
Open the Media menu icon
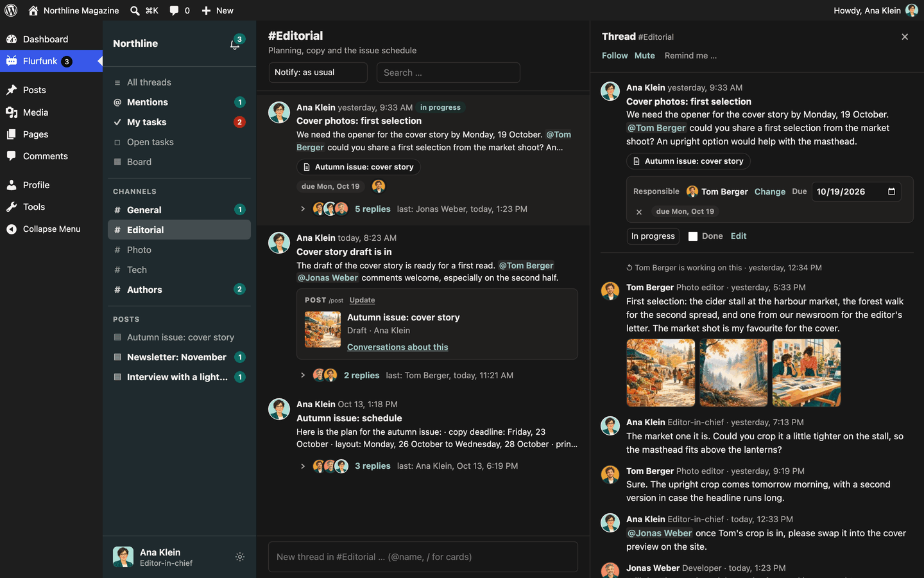tap(12, 112)
